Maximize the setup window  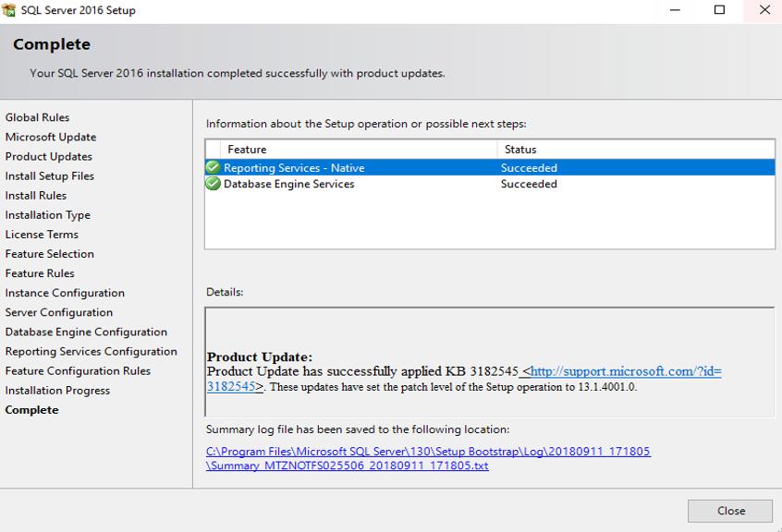click(719, 10)
